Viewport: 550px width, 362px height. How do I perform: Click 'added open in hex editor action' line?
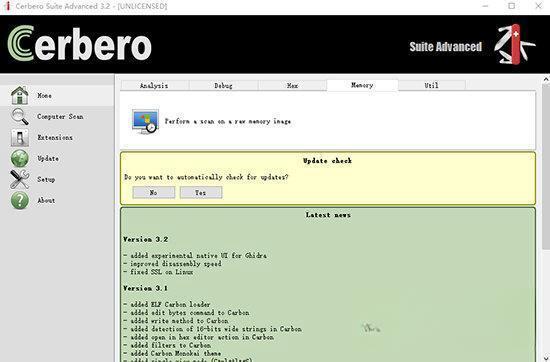tap(199, 337)
